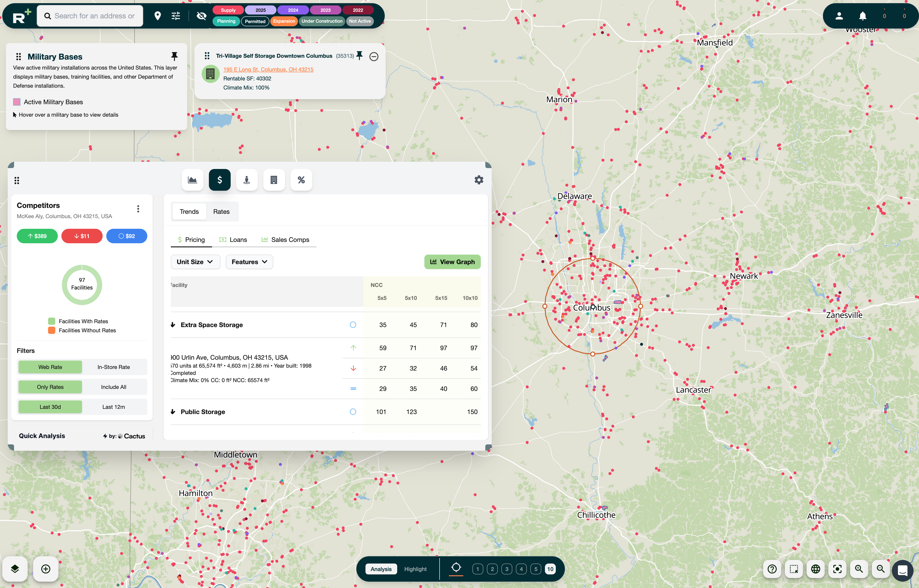Open the intercom chat bubble
The height and width of the screenshot is (588, 919).
tap(903, 570)
